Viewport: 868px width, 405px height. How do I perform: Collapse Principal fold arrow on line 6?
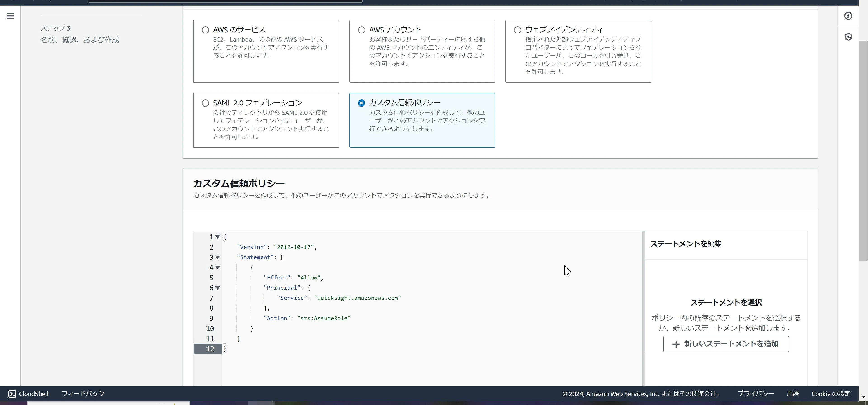(218, 288)
